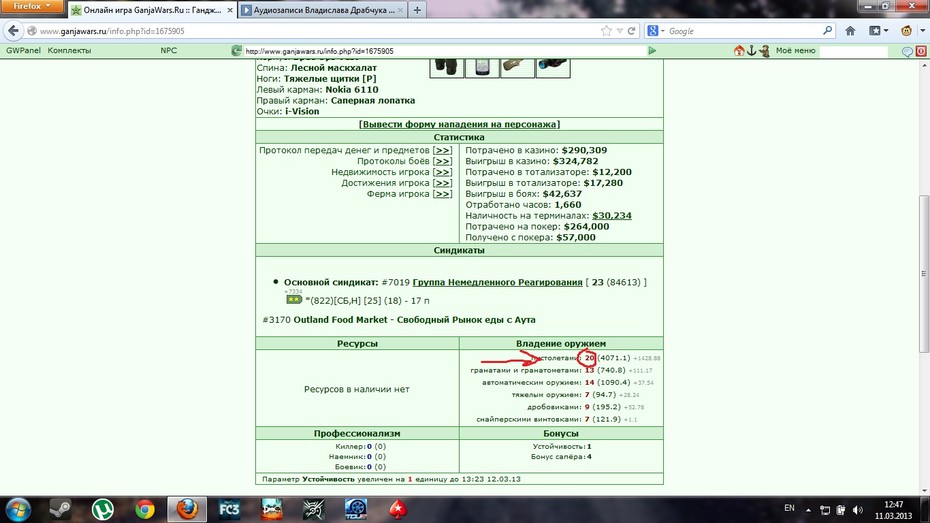930x523 pixels.
Task: Open Протоколы боёв arrow link
Action: pyautogui.click(x=442, y=161)
